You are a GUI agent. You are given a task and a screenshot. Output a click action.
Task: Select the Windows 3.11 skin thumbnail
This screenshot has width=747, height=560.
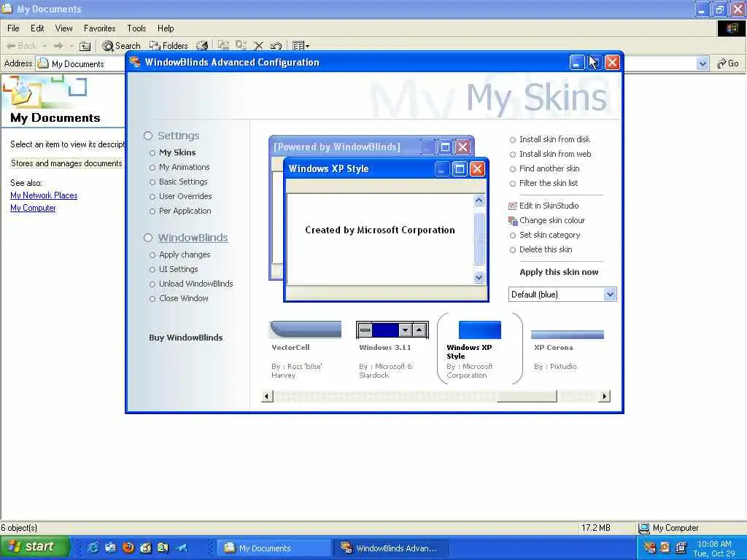pos(392,330)
